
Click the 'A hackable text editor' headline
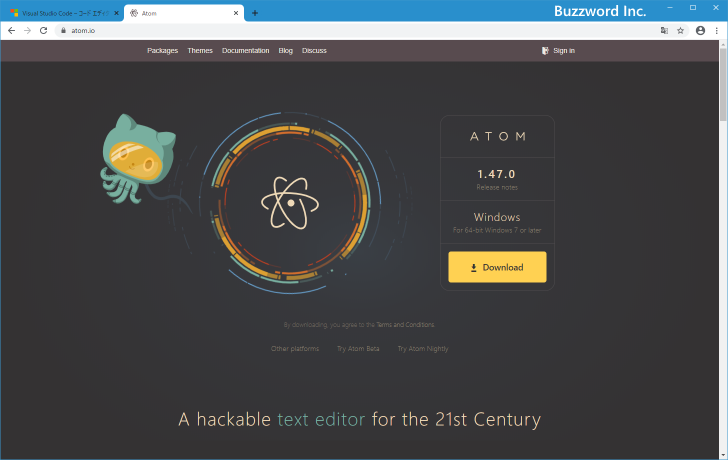point(360,420)
